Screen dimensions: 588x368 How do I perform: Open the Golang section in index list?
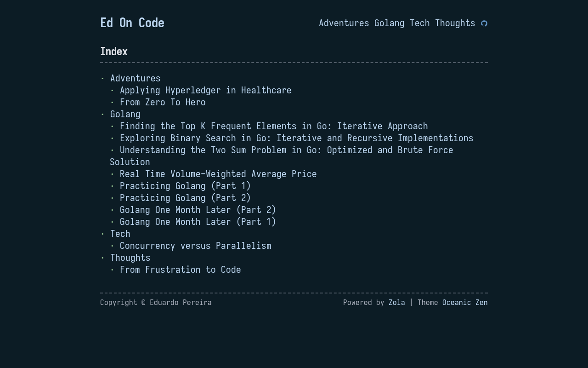(x=125, y=114)
